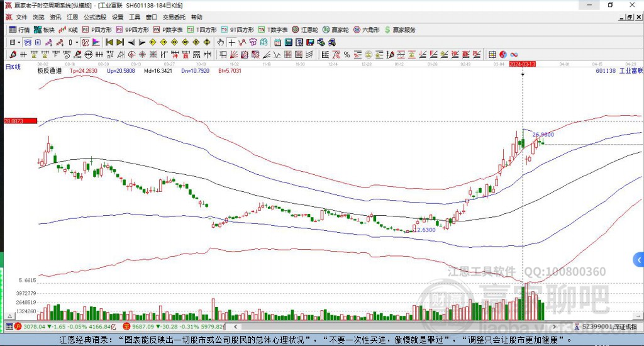Screen dimensions: 644x346
Task: Open the P四方形 square tool
Action: 97,30
